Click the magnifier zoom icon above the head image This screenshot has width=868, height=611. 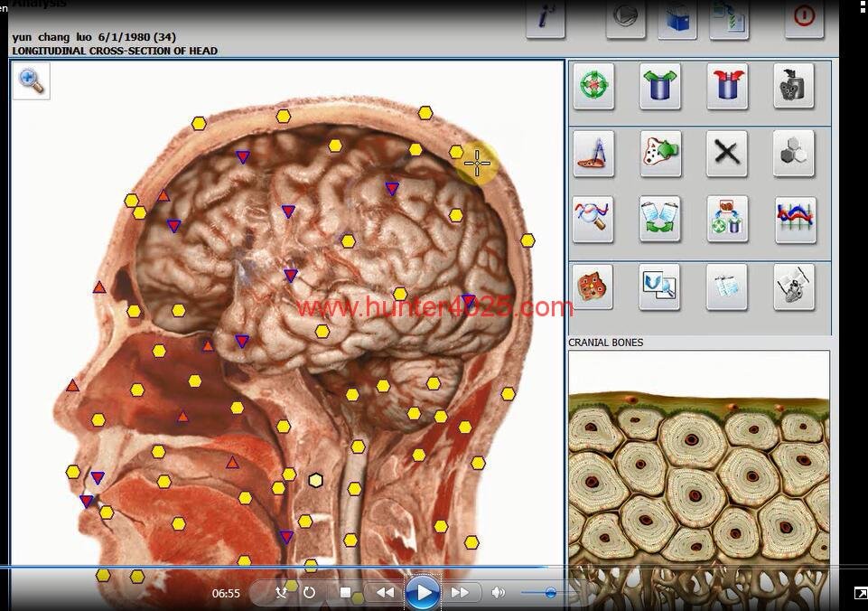pos(32,81)
